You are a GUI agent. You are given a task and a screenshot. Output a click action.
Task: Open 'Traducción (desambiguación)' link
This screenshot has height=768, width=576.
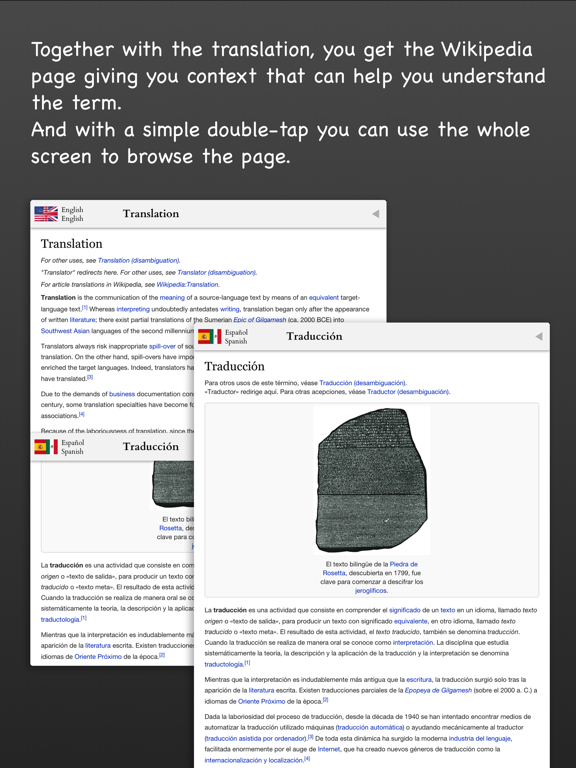pos(362,383)
